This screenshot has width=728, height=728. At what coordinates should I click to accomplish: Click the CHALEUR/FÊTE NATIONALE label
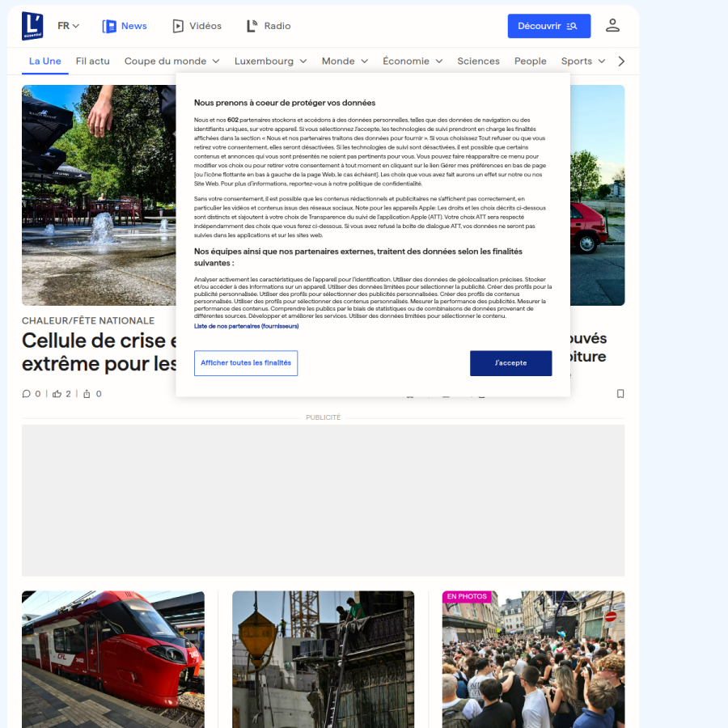tap(88, 321)
